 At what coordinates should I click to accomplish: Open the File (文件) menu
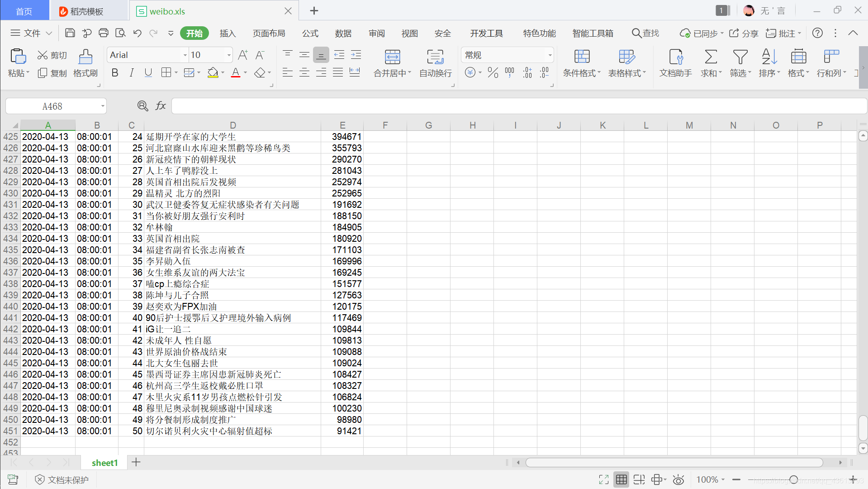(31, 33)
